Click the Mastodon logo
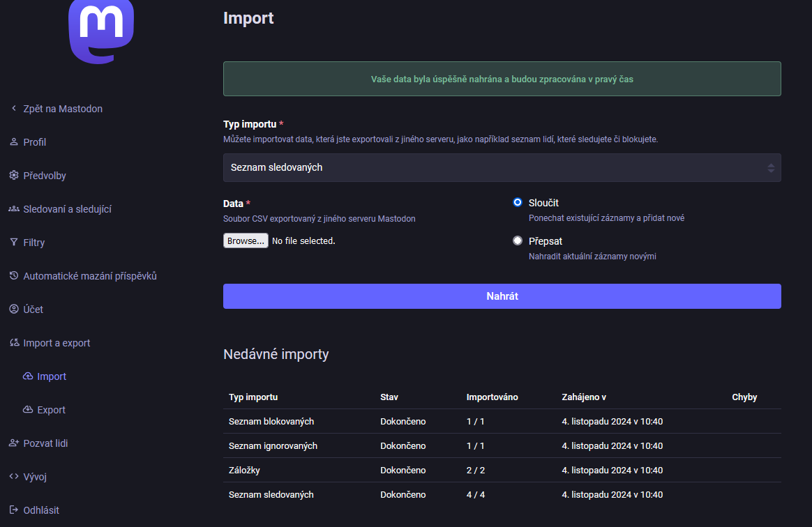812x527 pixels. coord(101,29)
